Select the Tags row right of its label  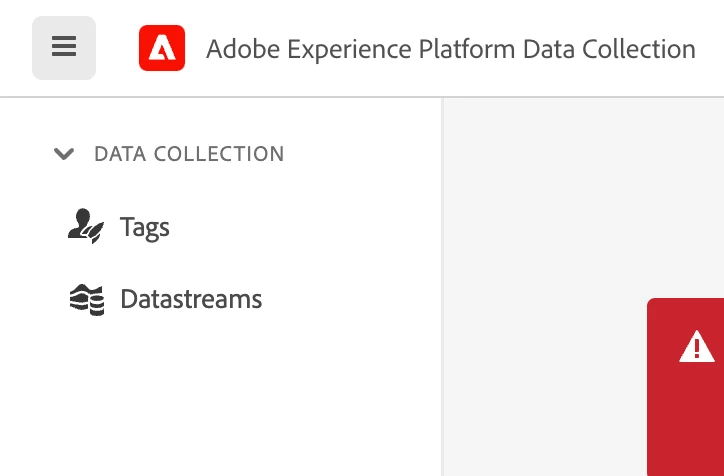click(x=300, y=227)
